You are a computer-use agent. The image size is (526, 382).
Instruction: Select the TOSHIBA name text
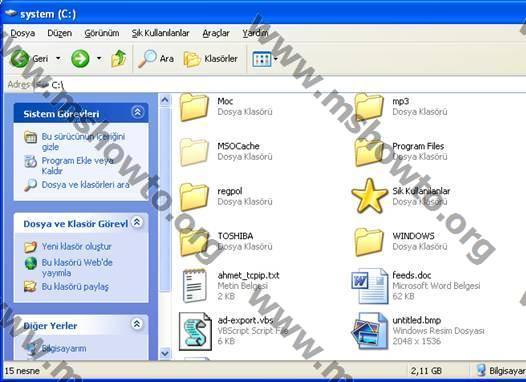[235, 236]
